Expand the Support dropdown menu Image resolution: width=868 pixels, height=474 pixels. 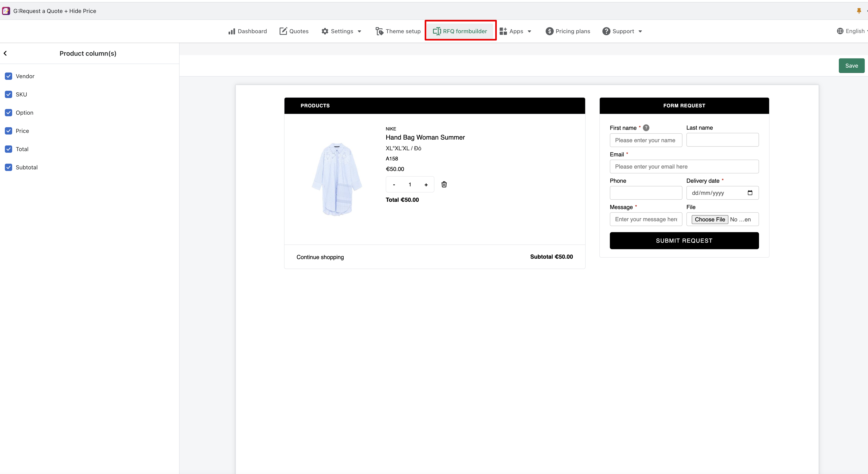(622, 31)
